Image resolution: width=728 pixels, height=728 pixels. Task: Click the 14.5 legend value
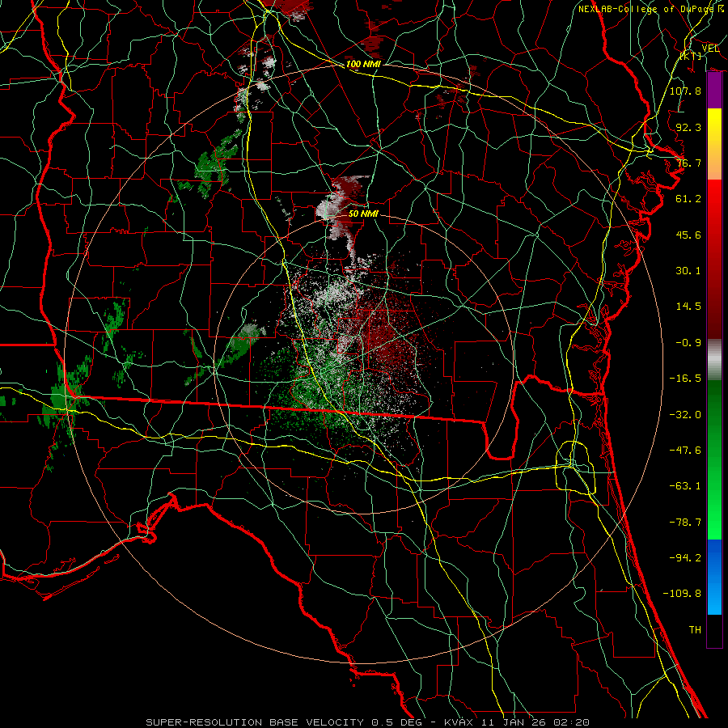(x=688, y=307)
